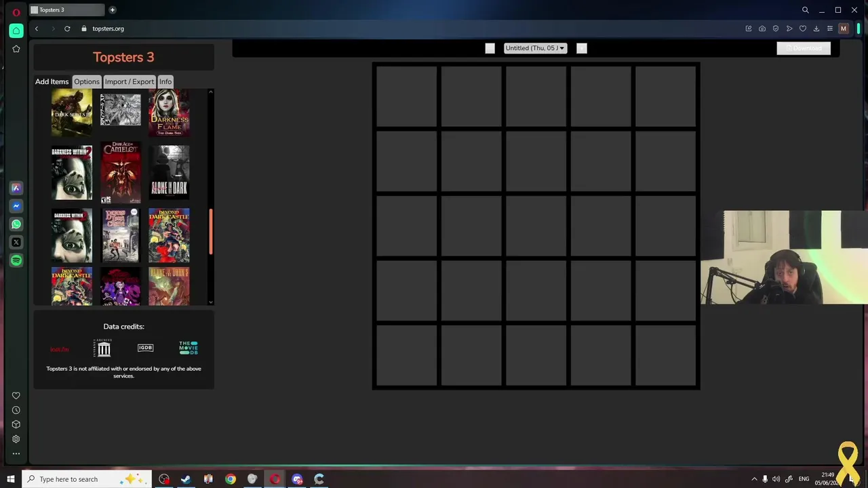Image resolution: width=868 pixels, height=488 pixels.
Task: Show hidden system tray icons
Action: (x=754, y=479)
